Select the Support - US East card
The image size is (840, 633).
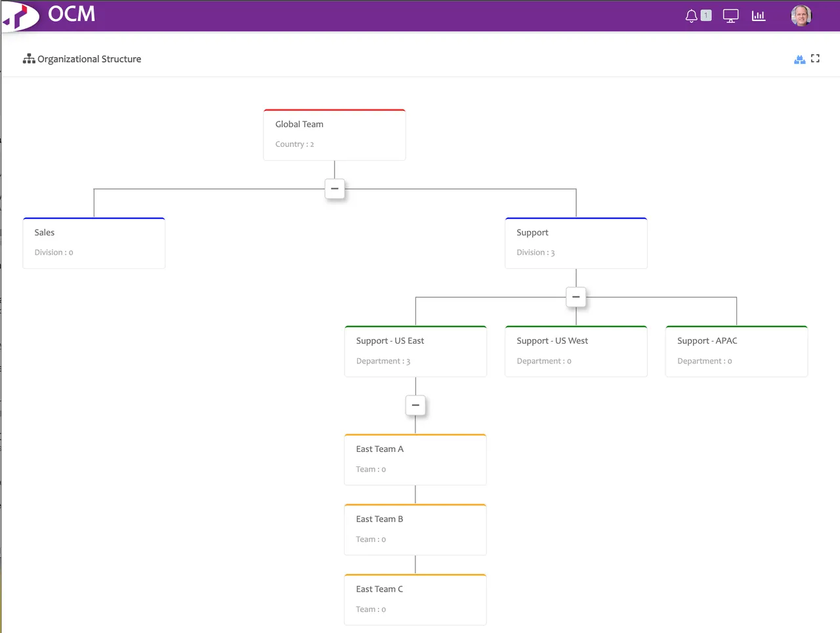(x=415, y=351)
